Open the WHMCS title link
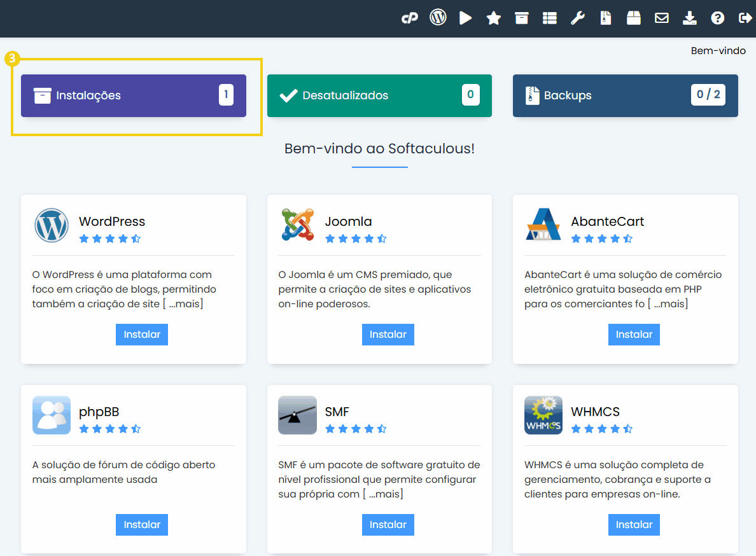The width and height of the screenshot is (756, 556). point(596,412)
